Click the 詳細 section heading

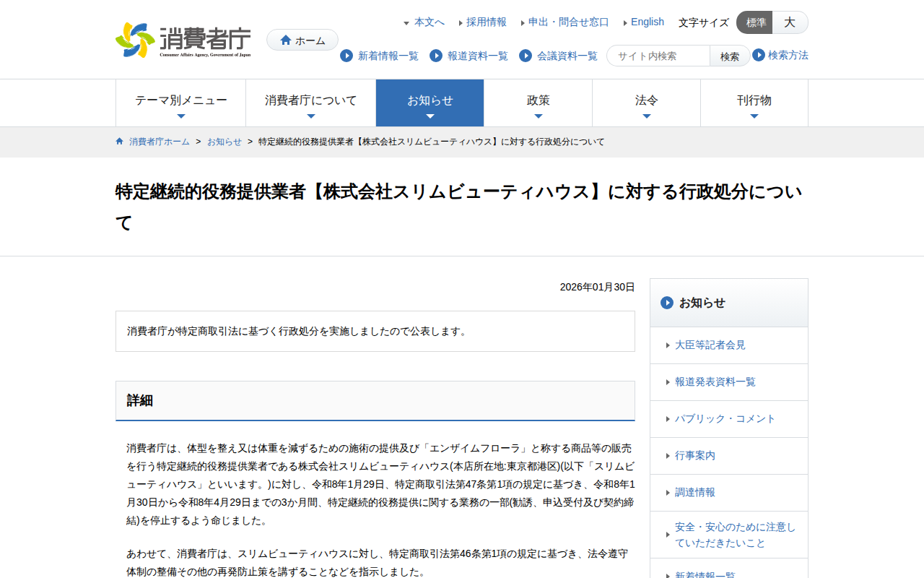(140, 400)
